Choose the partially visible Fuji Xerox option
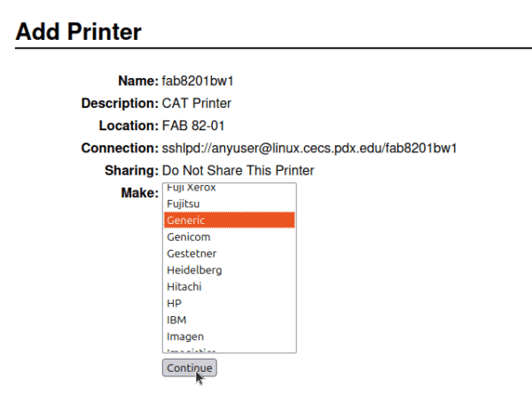 pyautogui.click(x=191, y=189)
